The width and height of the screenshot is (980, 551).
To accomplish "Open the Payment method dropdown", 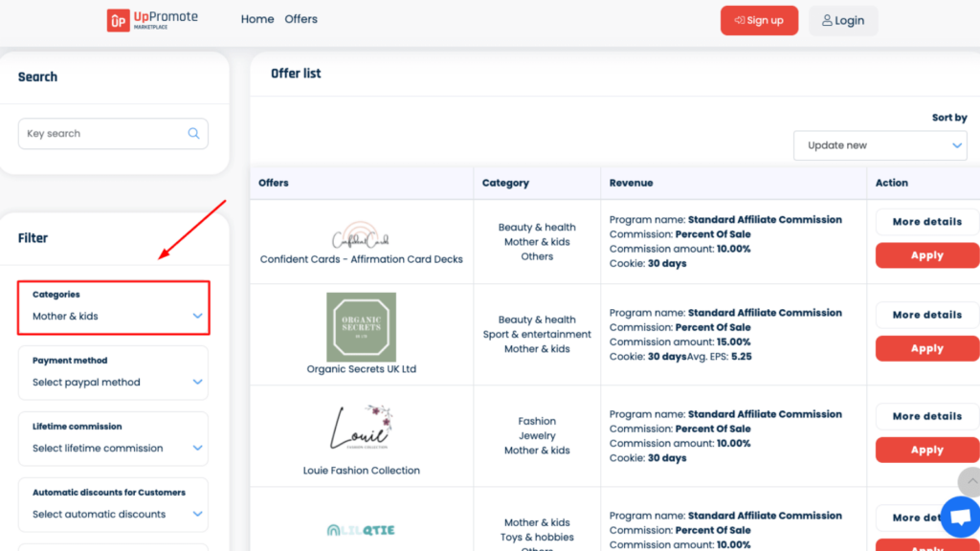I will [113, 373].
